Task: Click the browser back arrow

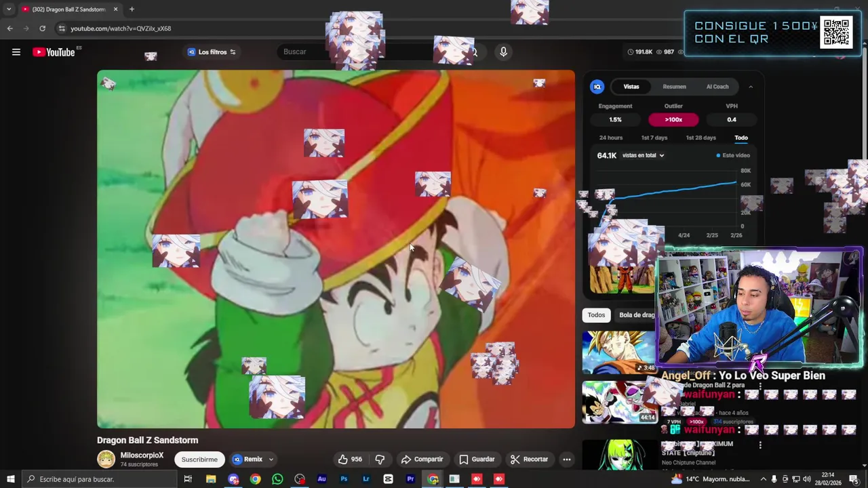Action: (10, 28)
